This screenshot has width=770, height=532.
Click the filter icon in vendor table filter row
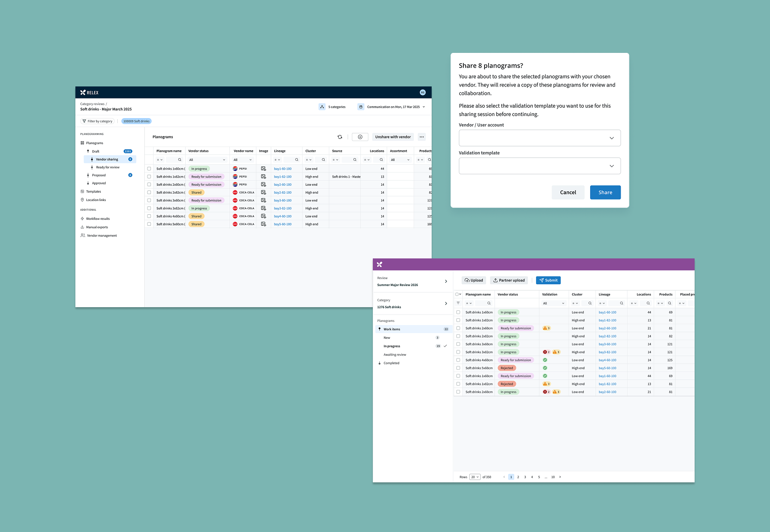coord(458,303)
